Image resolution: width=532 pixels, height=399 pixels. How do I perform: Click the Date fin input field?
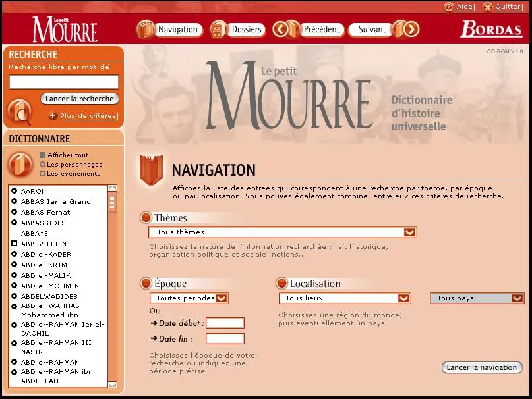(225, 338)
